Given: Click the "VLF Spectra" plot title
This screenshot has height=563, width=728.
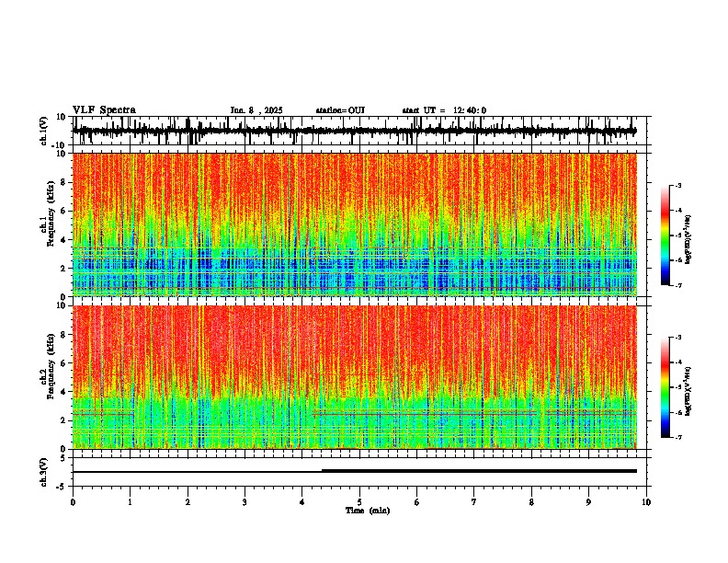Looking at the screenshot, I should tap(104, 110).
